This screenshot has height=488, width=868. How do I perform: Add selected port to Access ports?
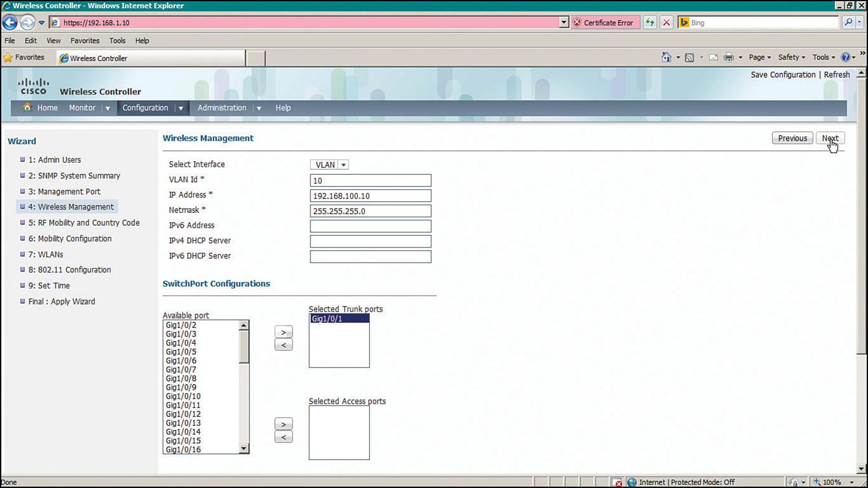pyautogui.click(x=284, y=424)
